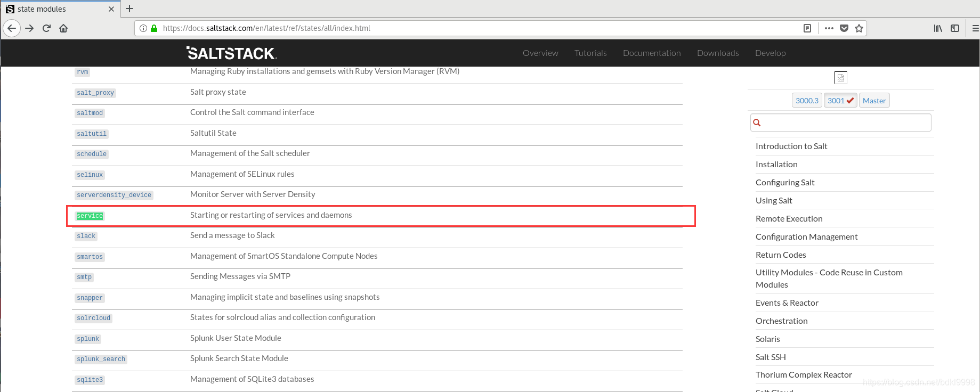Image resolution: width=980 pixels, height=392 pixels.
Task: Open Configuring Salt sidebar link
Action: click(x=785, y=182)
